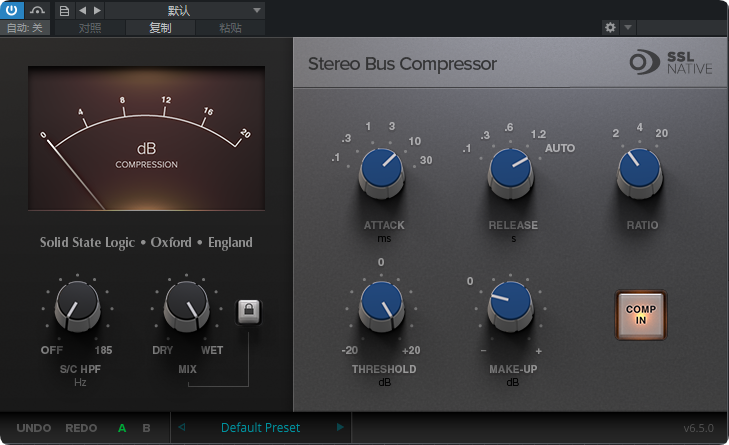Click the v6.5.0 version text
The height and width of the screenshot is (445, 729).
click(x=698, y=428)
